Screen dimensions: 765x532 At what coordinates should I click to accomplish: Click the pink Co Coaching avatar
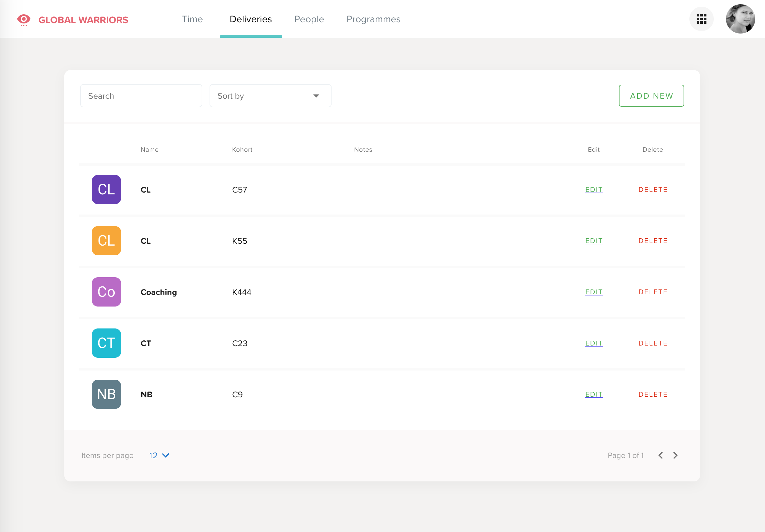[x=106, y=292]
